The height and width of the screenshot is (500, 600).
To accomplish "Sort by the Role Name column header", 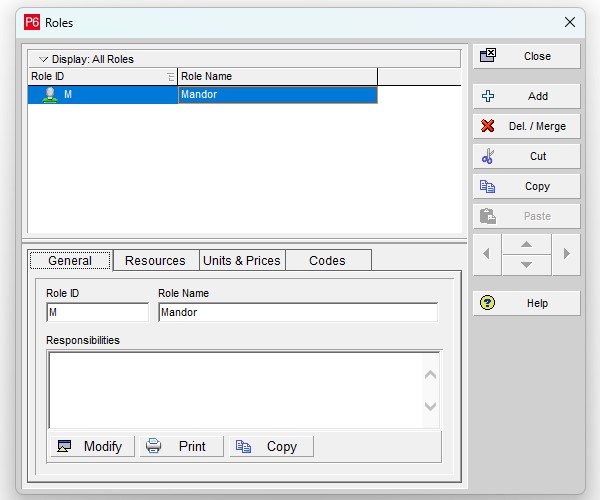I will coord(277,77).
